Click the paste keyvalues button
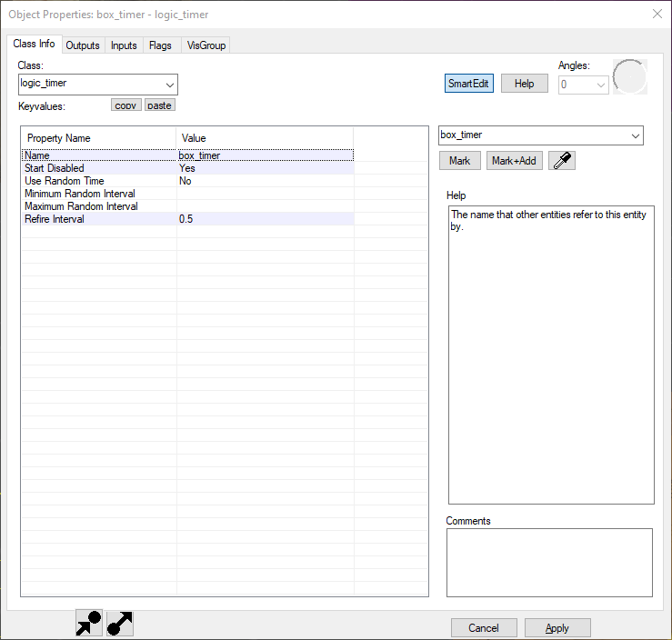Viewport: 672px width, 640px height. click(160, 105)
